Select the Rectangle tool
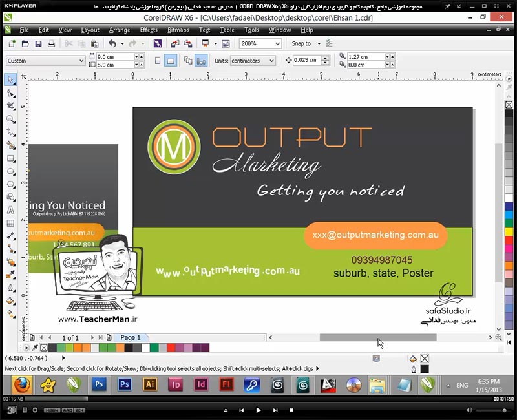The image size is (517, 420). pyautogui.click(x=11, y=158)
